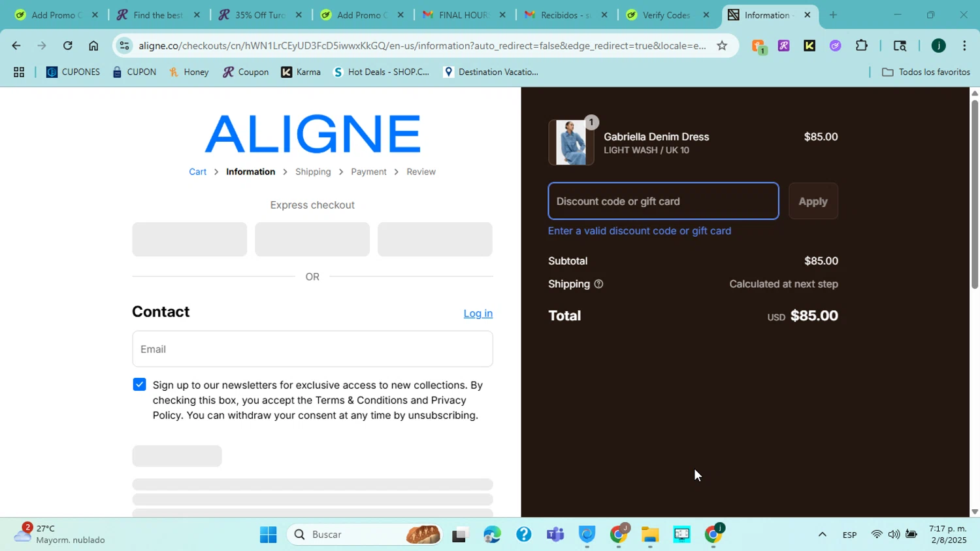Open taskbar Buscar search box
This screenshot has width=980, height=551.
point(365,535)
